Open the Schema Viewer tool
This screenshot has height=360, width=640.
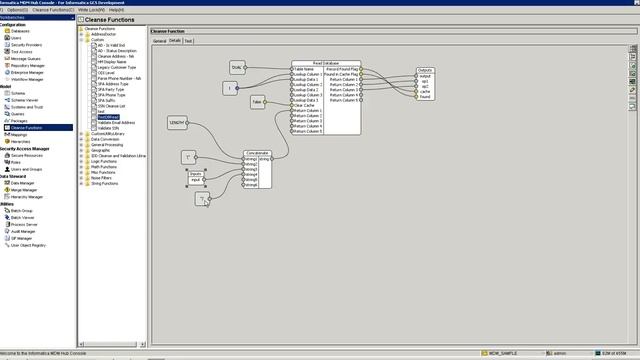point(24,100)
